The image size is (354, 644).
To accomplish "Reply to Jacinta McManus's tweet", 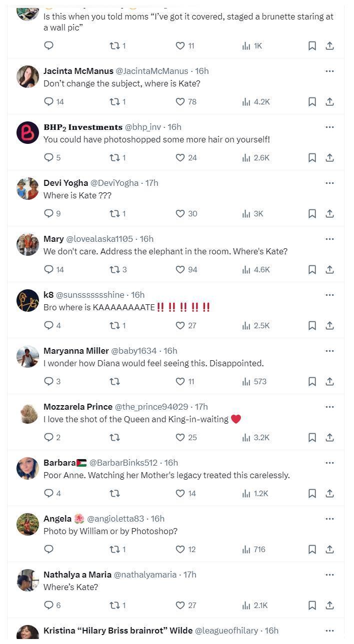I will tap(49, 102).
